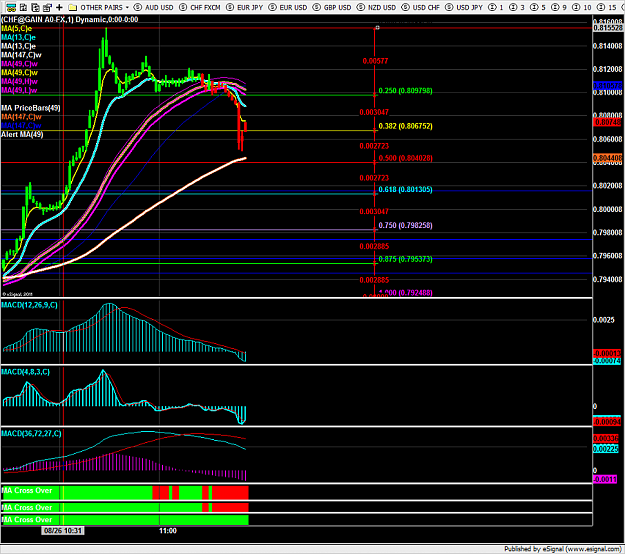Viewport: 625px width, 554px height.
Task: Click the plus add icon in toolbar
Action: tap(59, 7)
